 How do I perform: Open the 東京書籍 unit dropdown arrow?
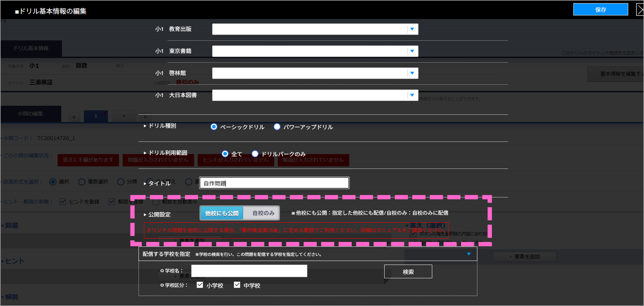pos(412,51)
